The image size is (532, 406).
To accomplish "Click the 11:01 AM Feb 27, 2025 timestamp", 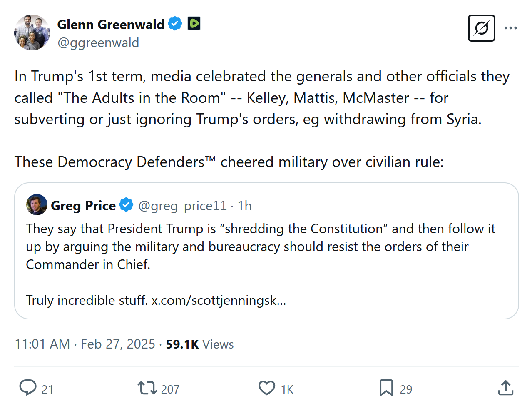I will (x=85, y=344).
